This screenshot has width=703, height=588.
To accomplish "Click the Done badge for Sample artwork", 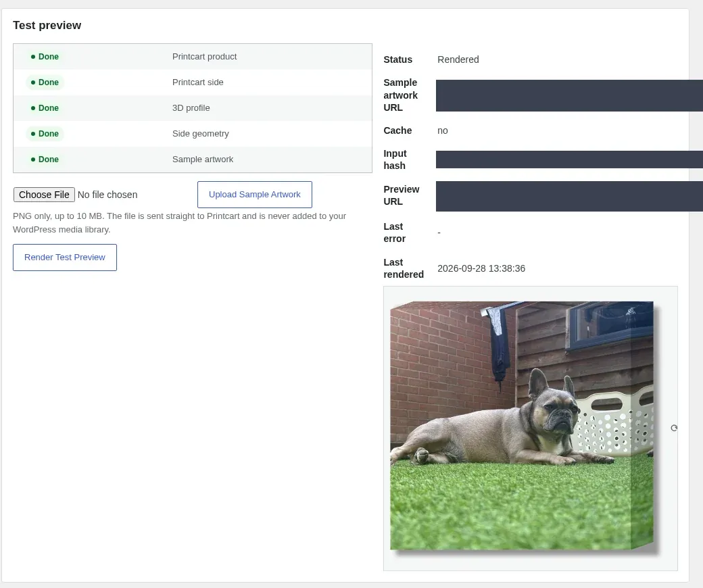I will coord(45,160).
